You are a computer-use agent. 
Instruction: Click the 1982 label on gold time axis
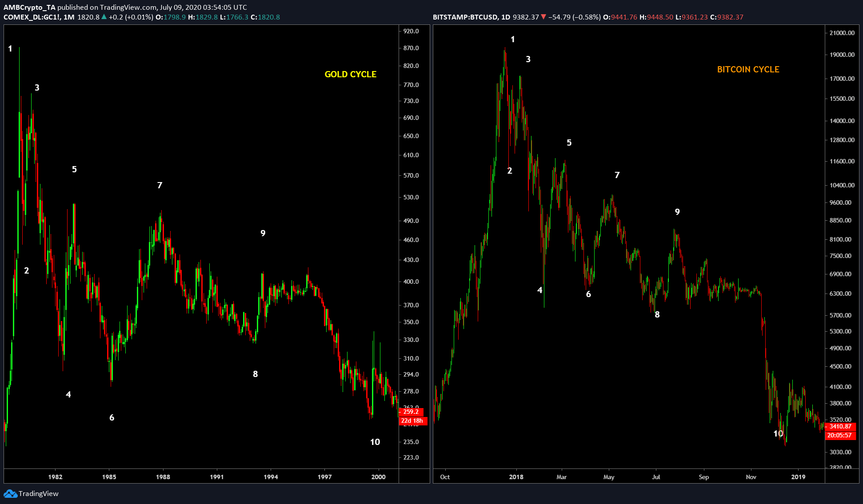click(x=55, y=477)
